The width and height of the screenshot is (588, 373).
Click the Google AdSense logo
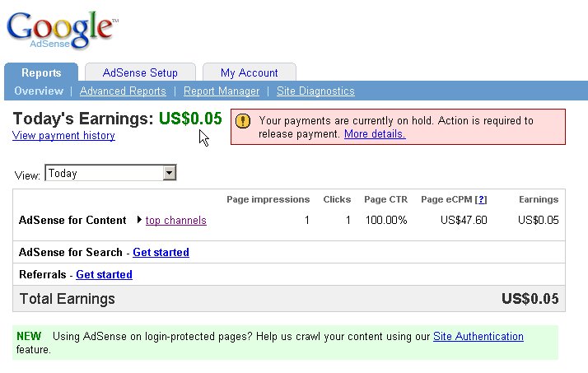62,29
